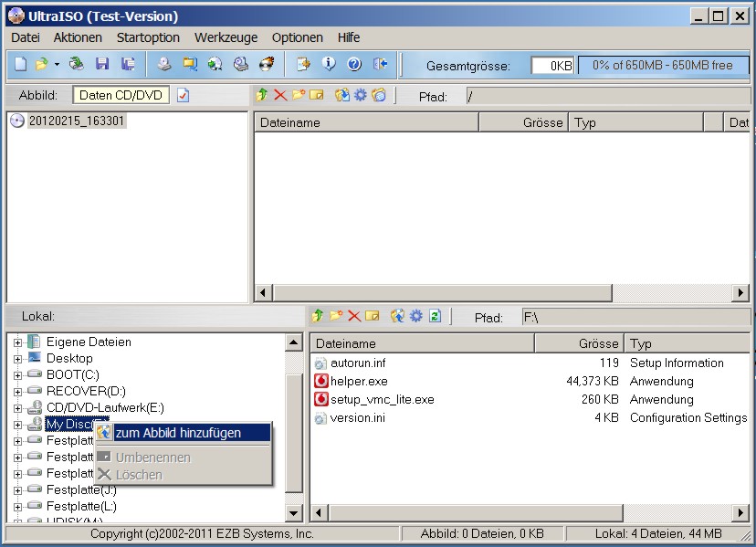Click the blue info bubble icon
Screen dimensions: 756x547
pyautogui.click(x=329, y=65)
